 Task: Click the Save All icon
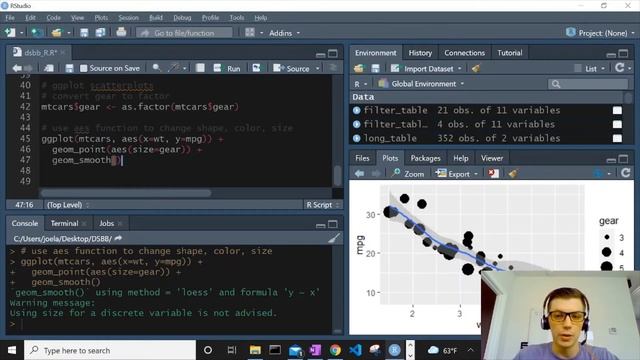pos(100,33)
